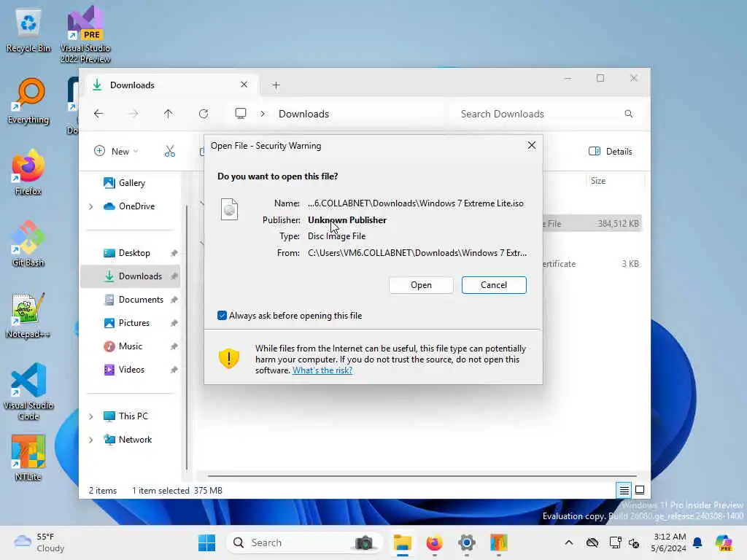This screenshot has width=747, height=560.
Task: Open Settings gear on the taskbar
Action: click(x=467, y=542)
